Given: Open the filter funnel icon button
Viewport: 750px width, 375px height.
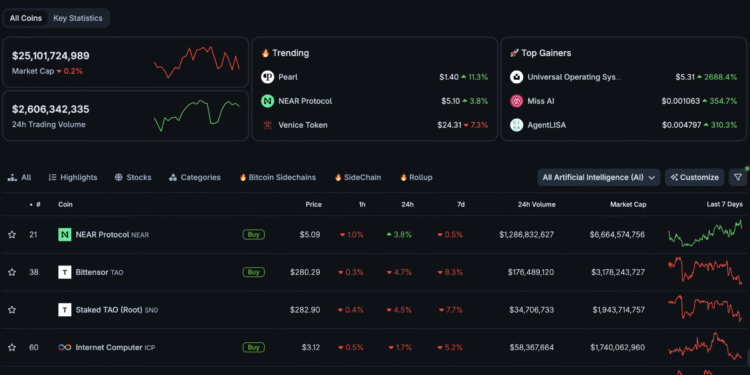Looking at the screenshot, I should (x=738, y=177).
